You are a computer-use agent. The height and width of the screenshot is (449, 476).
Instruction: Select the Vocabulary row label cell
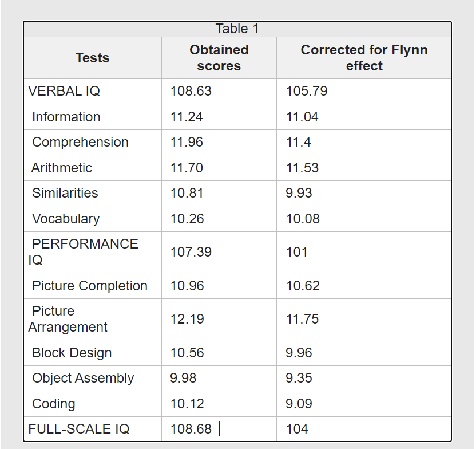tap(66, 219)
